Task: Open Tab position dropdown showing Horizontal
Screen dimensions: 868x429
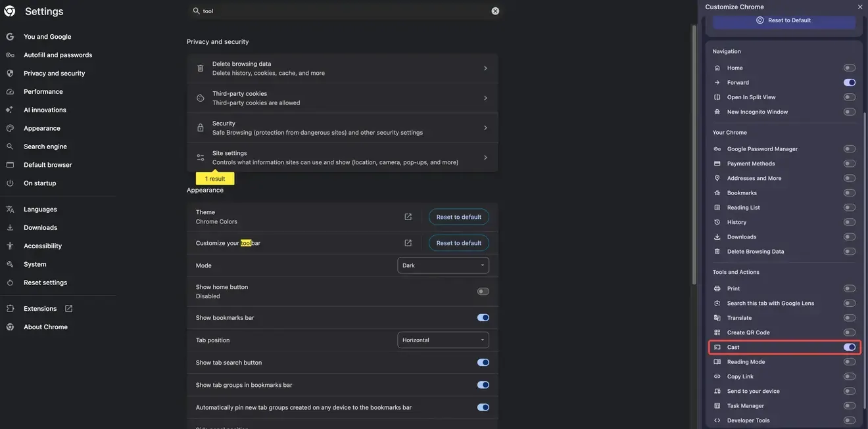Action: tap(443, 340)
